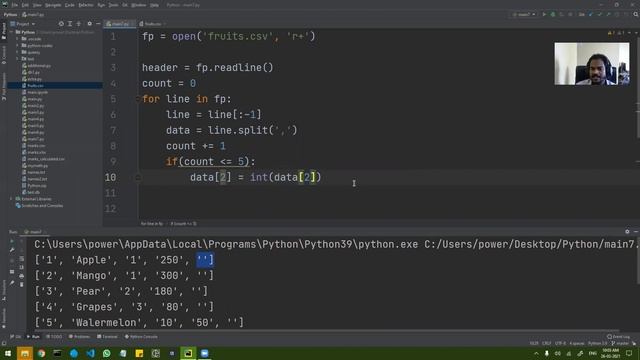
Task: Open the Code menu
Action: [70, 5]
